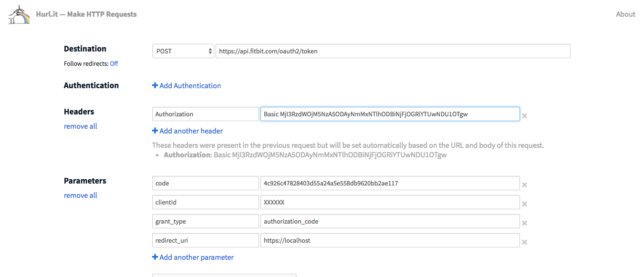Click the Destination section label
The image size is (644, 277).
tap(85, 49)
